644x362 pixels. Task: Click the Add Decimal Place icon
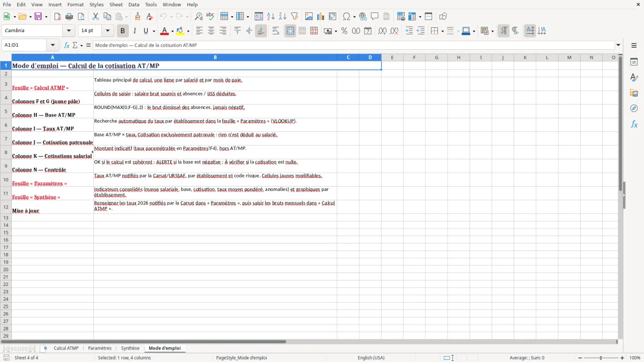point(383,31)
